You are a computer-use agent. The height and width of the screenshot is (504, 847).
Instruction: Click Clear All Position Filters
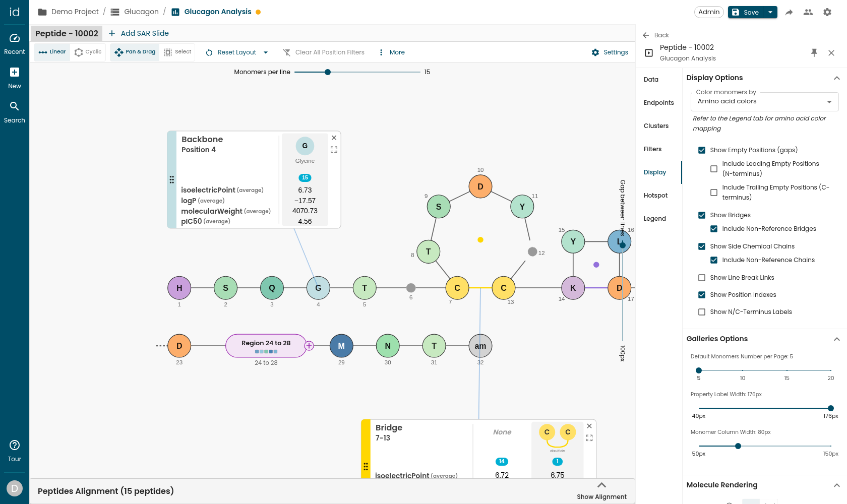click(x=323, y=52)
